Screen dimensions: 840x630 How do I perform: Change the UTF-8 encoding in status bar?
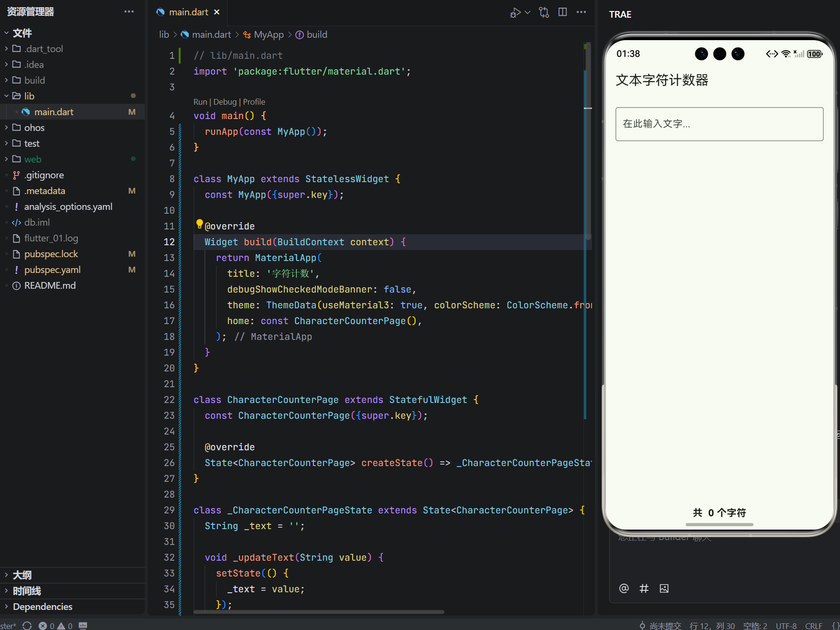coord(786,626)
